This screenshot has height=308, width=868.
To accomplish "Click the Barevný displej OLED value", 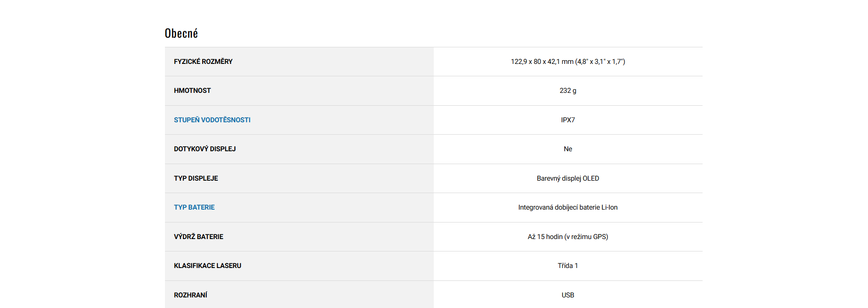I will point(567,178).
